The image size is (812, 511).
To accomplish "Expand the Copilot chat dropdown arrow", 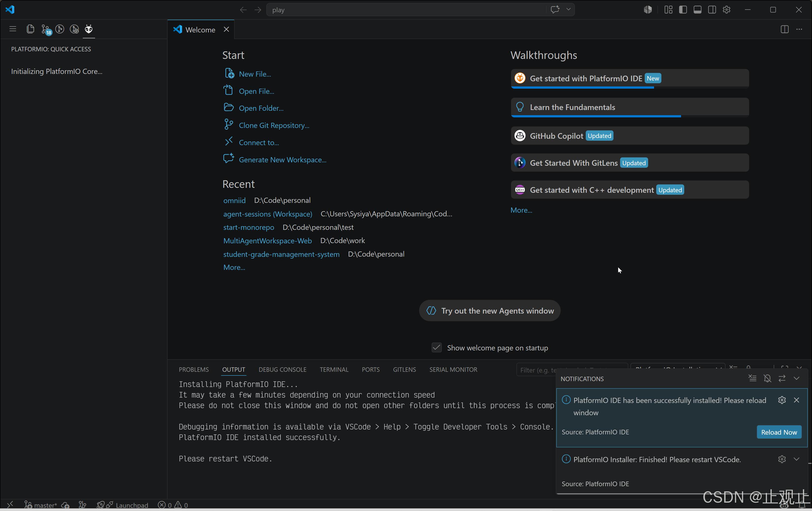I will click(569, 9).
